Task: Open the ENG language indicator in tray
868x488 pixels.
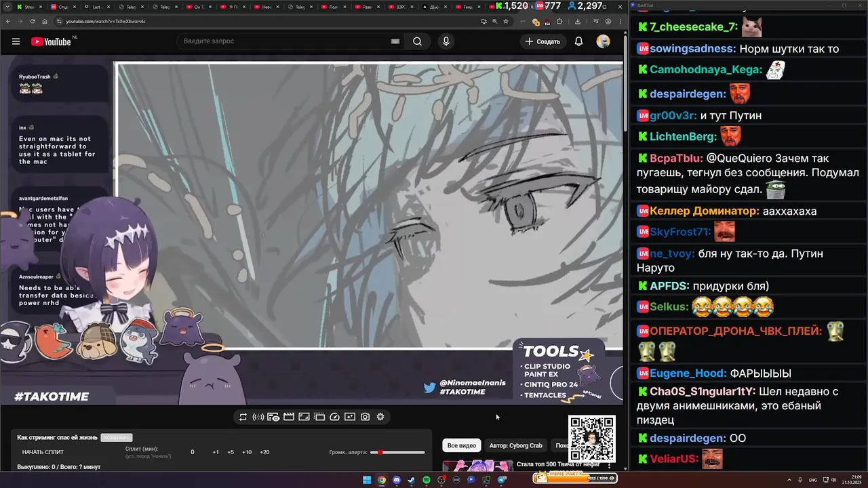Action: point(812,480)
